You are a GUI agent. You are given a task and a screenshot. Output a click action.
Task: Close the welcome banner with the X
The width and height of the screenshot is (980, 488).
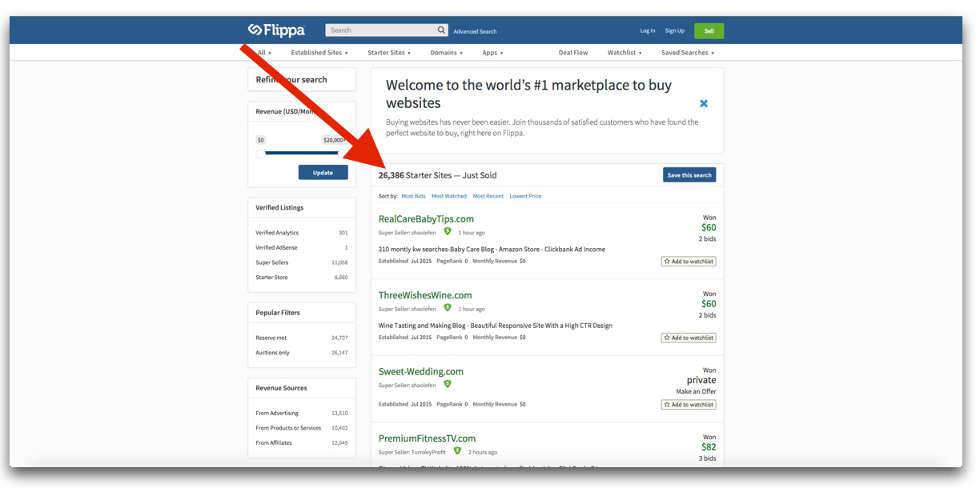tap(704, 103)
